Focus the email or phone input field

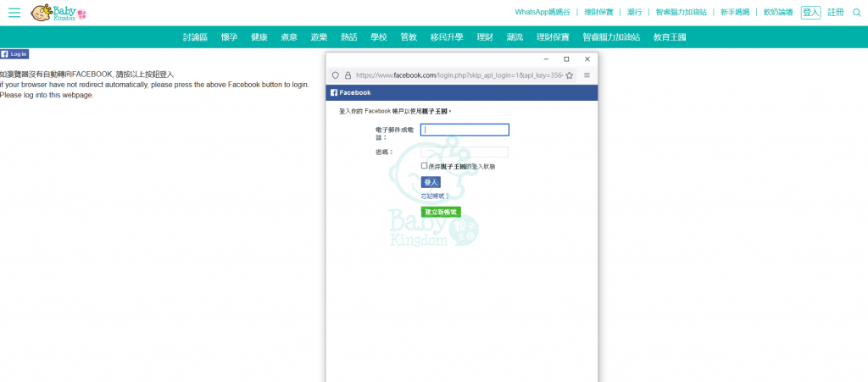pyautogui.click(x=465, y=130)
